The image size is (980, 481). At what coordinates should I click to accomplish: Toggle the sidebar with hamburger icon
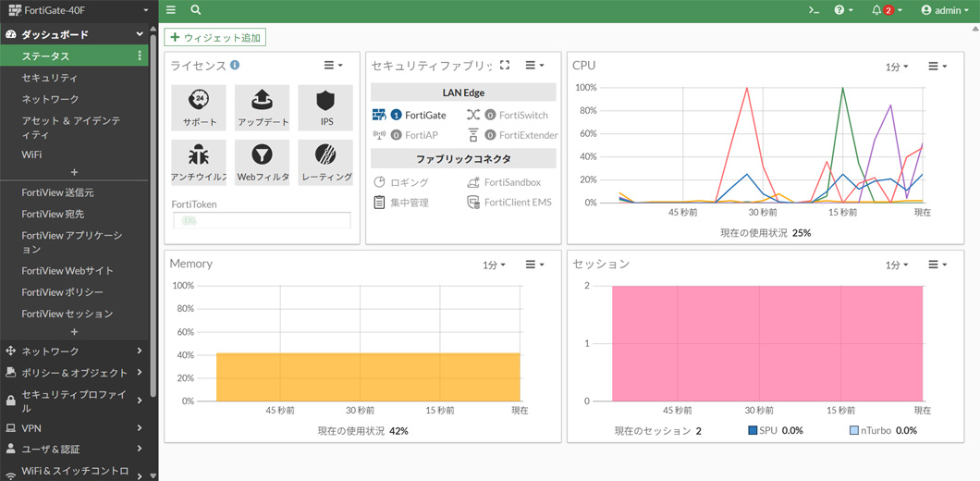click(171, 10)
